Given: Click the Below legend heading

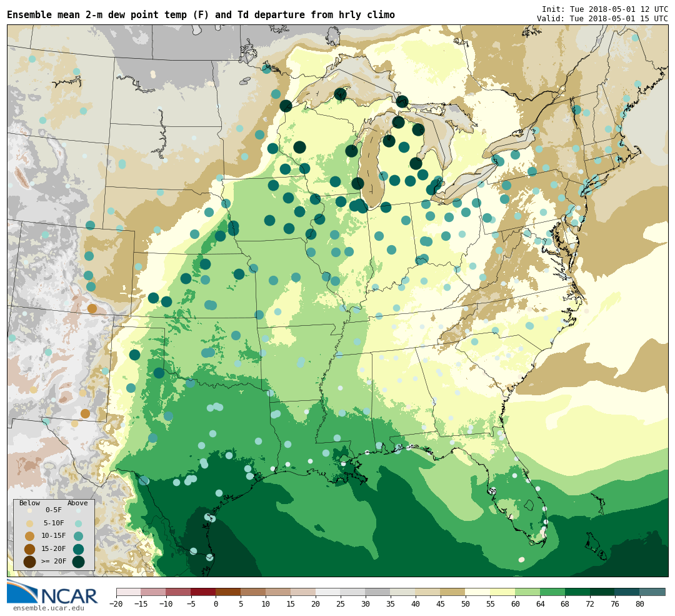Looking at the screenshot, I should [x=30, y=503].
